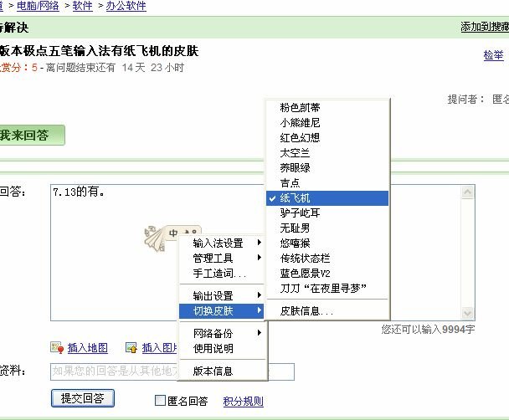Select the 悠嘻猴 skin
Viewport: 509px width, 420px height.
click(327, 243)
